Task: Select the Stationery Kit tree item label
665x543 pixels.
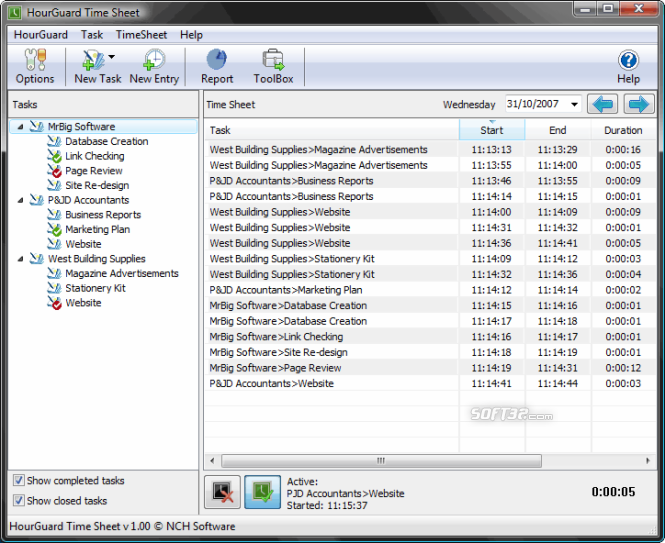Action: (x=95, y=288)
